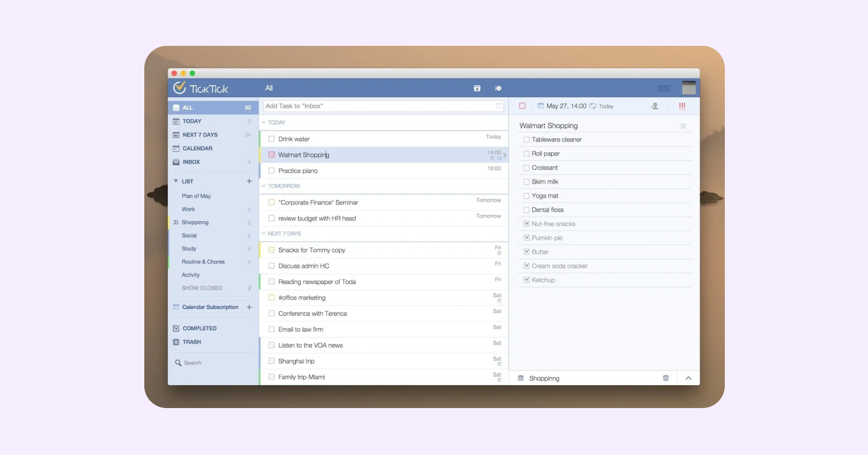The width and height of the screenshot is (868, 455).
Task: Check the Croissant item
Action: (526, 168)
